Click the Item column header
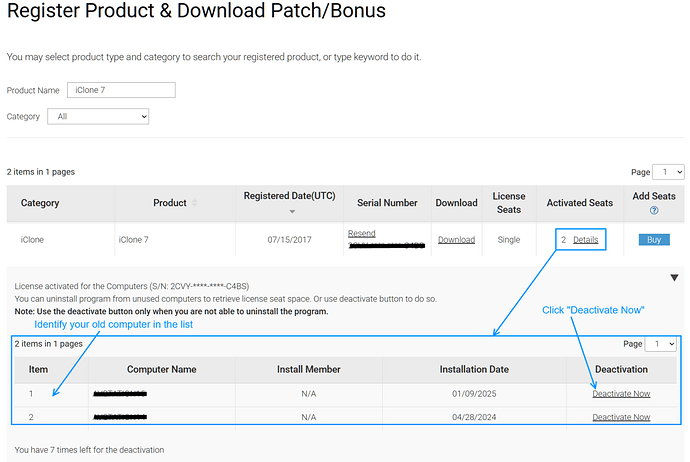 (38, 370)
